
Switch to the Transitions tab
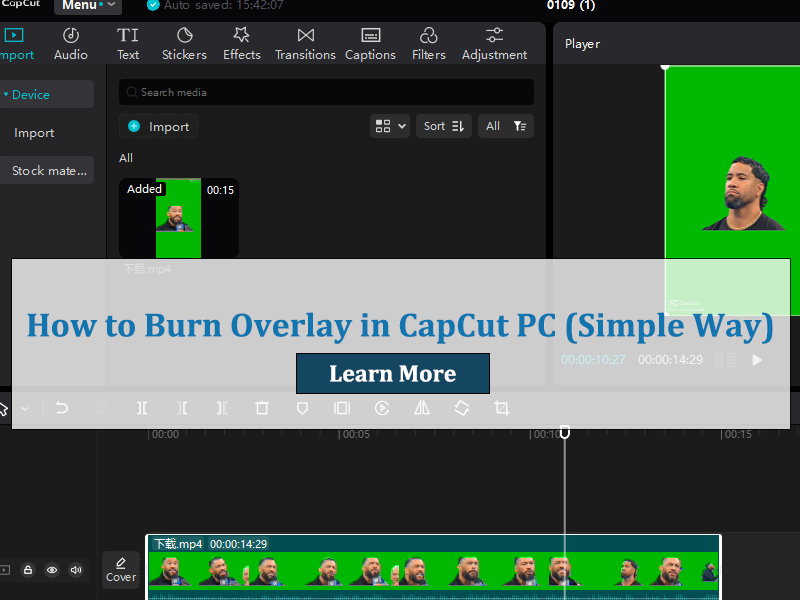click(x=305, y=43)
